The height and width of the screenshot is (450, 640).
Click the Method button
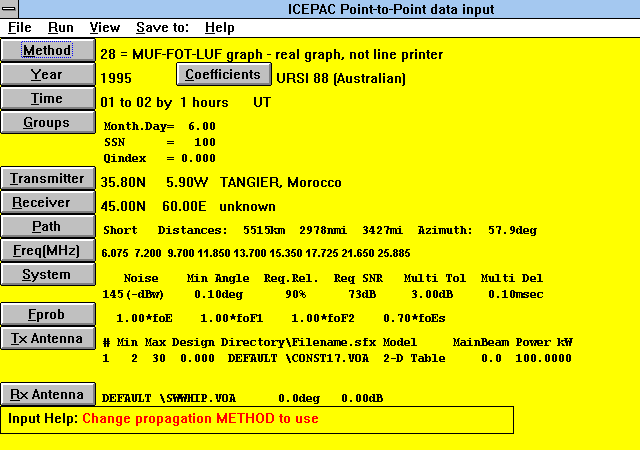(47, 50)
